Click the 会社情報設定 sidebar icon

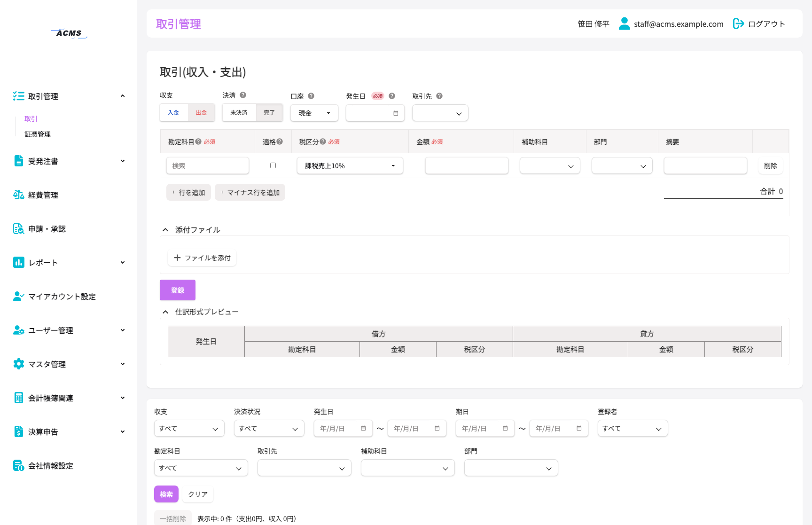tap(18, 465)
